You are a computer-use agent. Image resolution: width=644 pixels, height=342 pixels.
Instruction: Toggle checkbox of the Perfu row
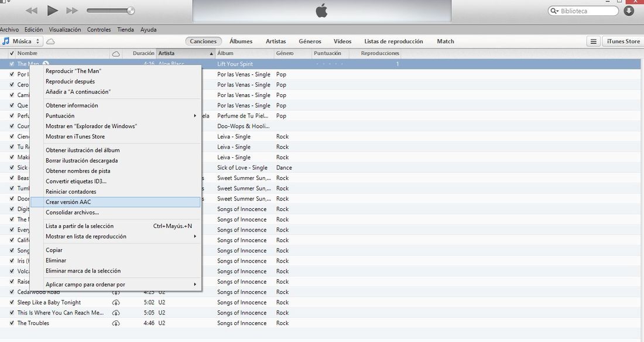(x=12, y=116)
